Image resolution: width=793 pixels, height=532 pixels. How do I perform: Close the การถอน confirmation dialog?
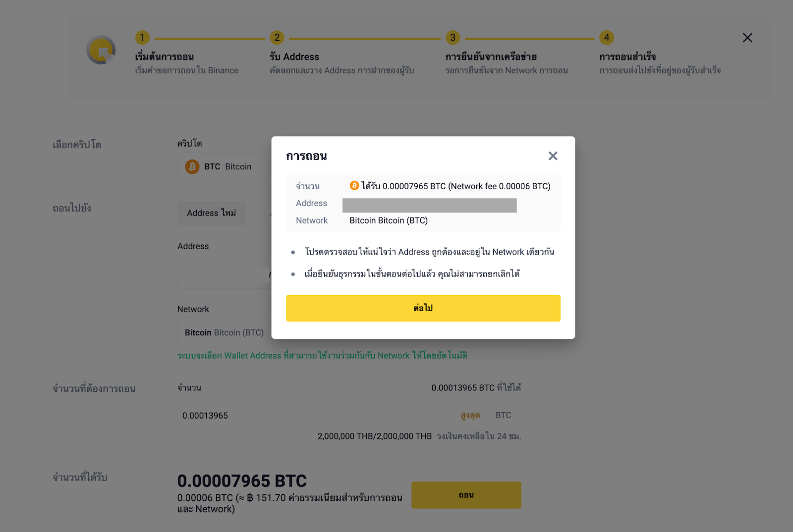coord(553,156)
